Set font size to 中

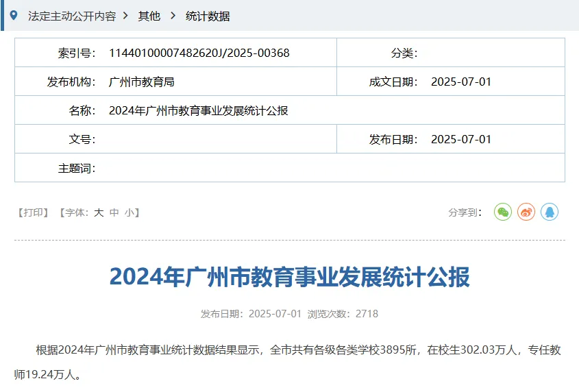(114, 212)
